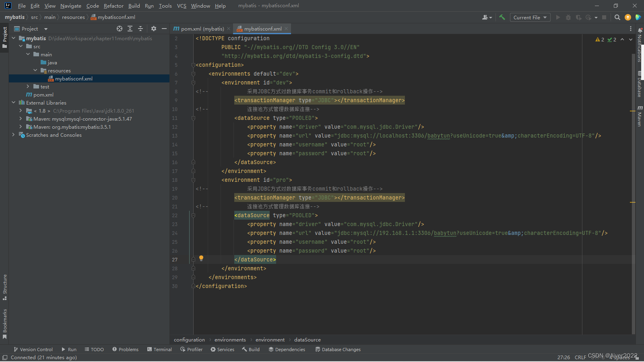The height and width of the screenshot is (362, 644).
Task: Open the Refactor menu
Action: 114,6
